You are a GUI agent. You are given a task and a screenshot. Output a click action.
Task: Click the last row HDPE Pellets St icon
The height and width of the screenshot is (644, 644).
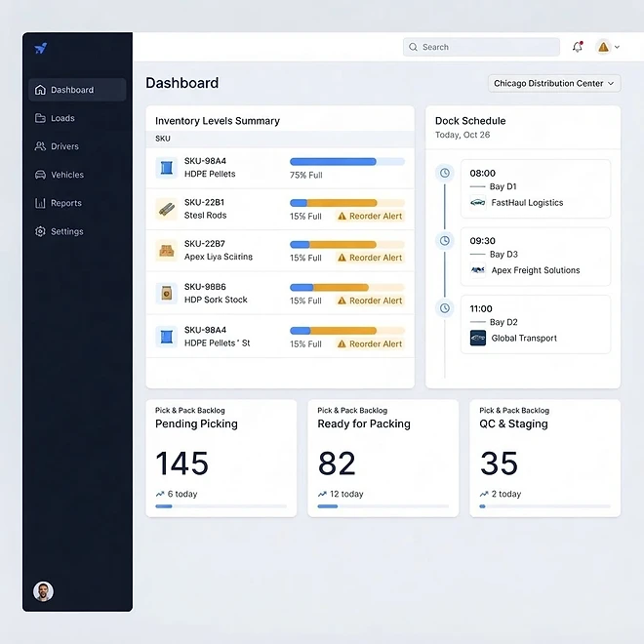(166, 337)
